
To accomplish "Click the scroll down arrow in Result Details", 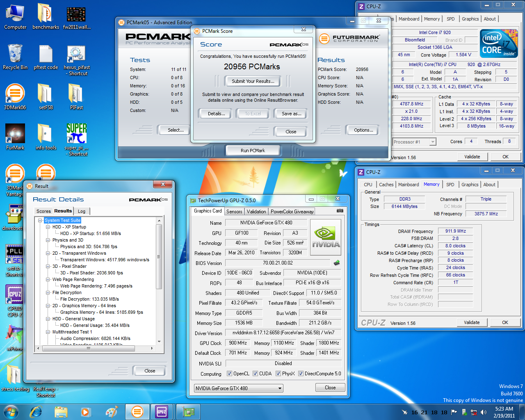I will tap(160, 341).
